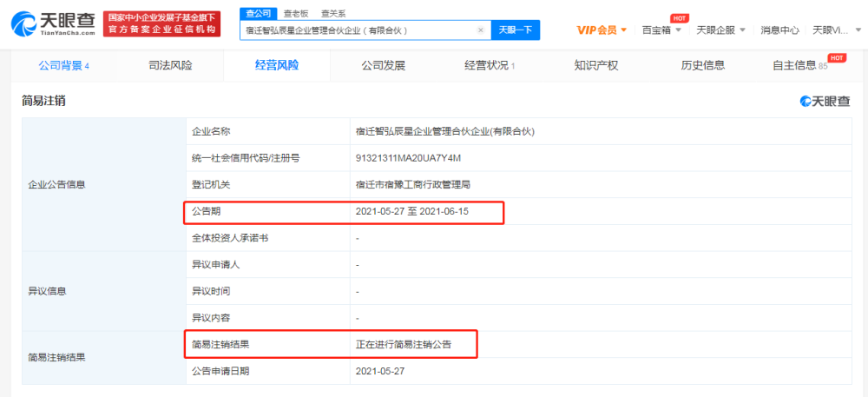Click the 全体投资人承诺书 label
The width and height of the screenshot is (868, 397).
coord(230,238)
